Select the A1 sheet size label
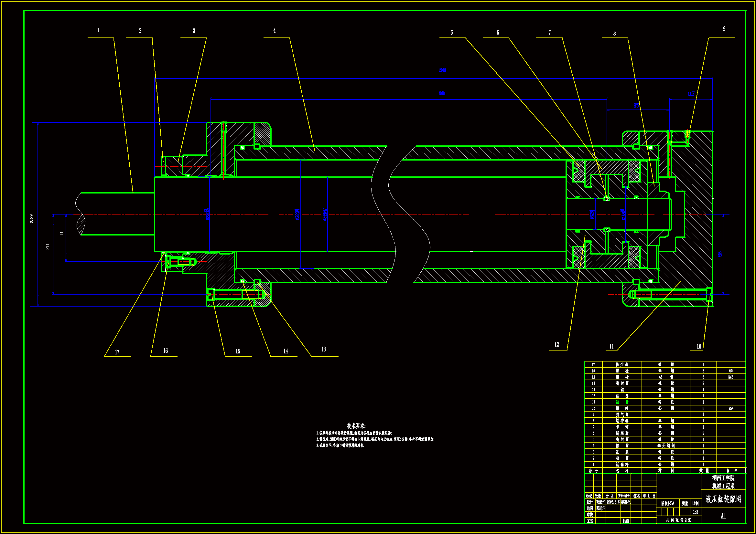756x534 pixels. pyautogui.click(x=723, y=516)
